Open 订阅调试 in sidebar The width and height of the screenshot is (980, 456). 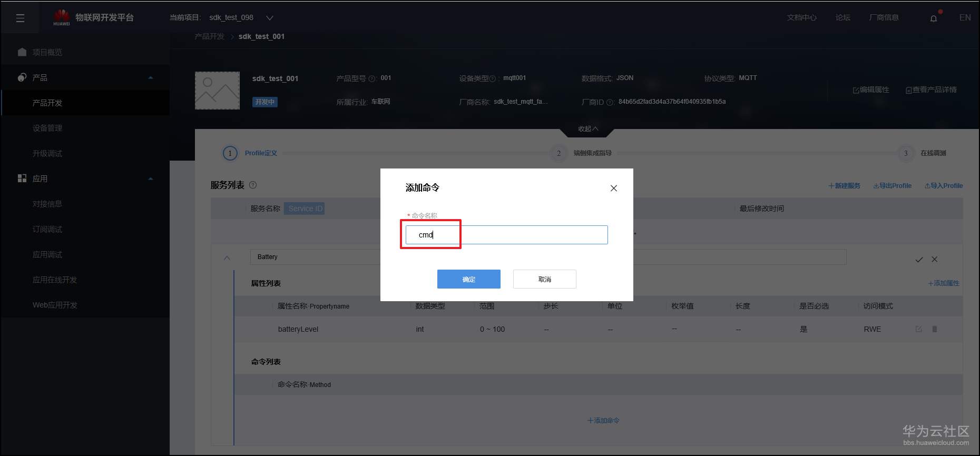[x=47, y=229]
